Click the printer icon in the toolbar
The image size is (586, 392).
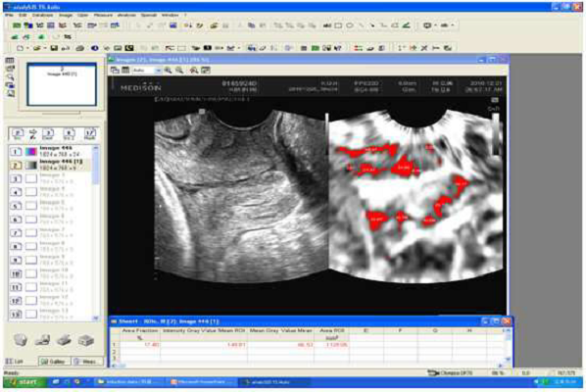[x=80, y=48]
